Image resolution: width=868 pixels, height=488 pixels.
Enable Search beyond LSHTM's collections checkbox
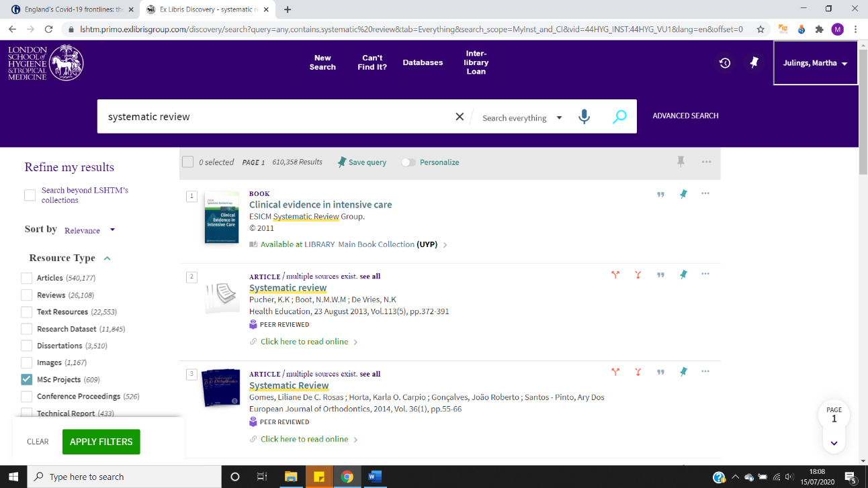pos(30,195)
